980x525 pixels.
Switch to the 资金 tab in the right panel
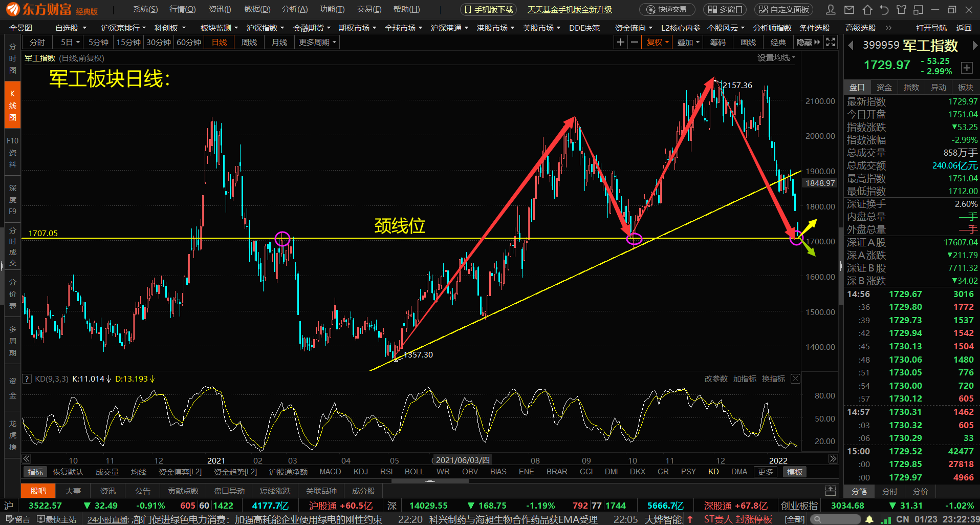(884, 88)
